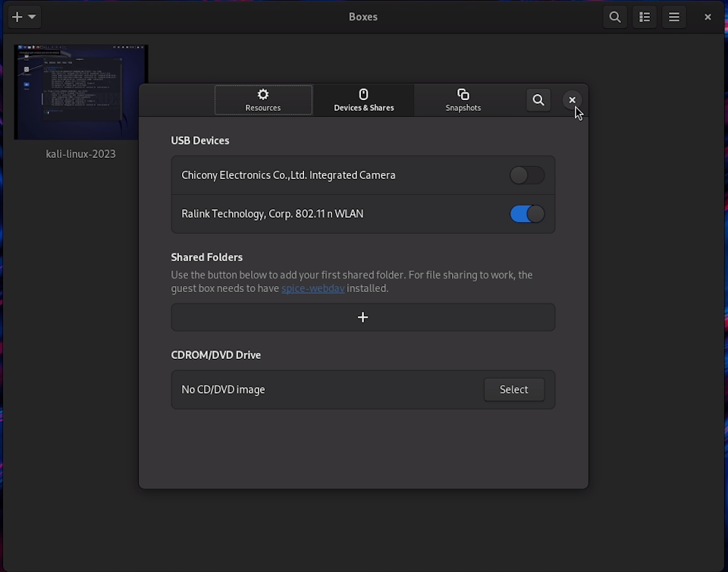Switch to the Resources tab
This screenshot has height=572, width=728.
coord(263,100)
